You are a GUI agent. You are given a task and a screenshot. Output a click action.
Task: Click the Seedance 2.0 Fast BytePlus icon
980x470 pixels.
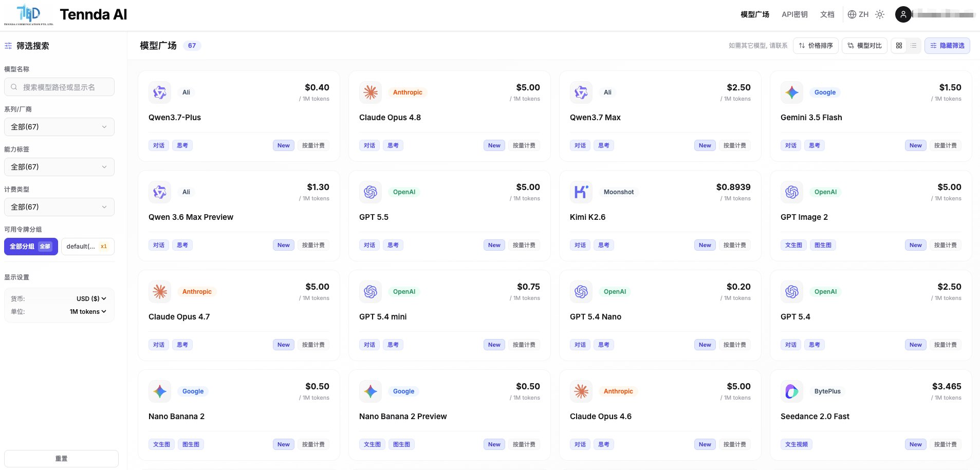click(x=792, y=391)
